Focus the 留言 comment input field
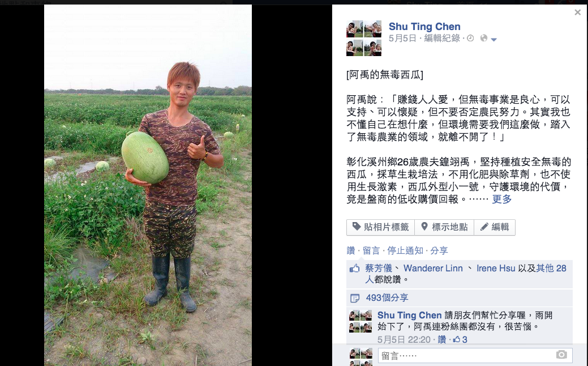The image size is (588, 366). (x=475, y=355)
